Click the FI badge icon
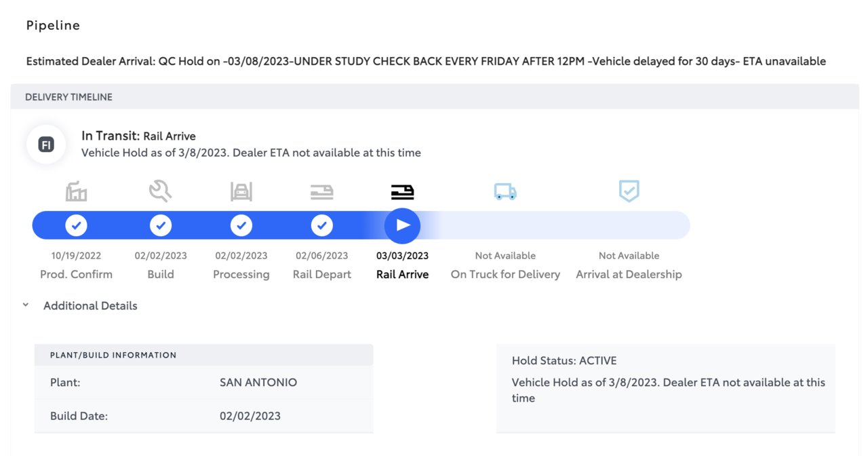Image resolution: width=868 pixels, height=456 pixels. click(x=46, y=145)
